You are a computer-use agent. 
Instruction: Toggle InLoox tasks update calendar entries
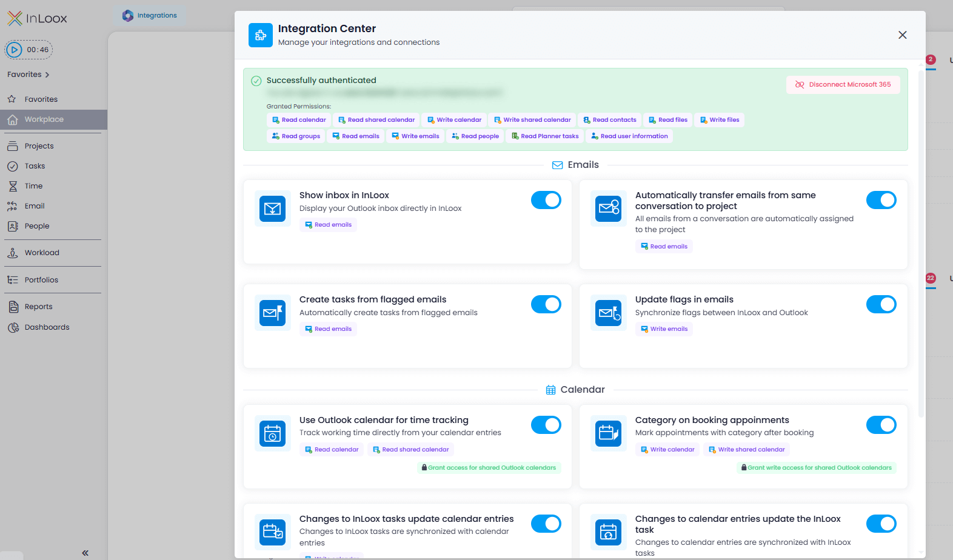tap(546, 524)
